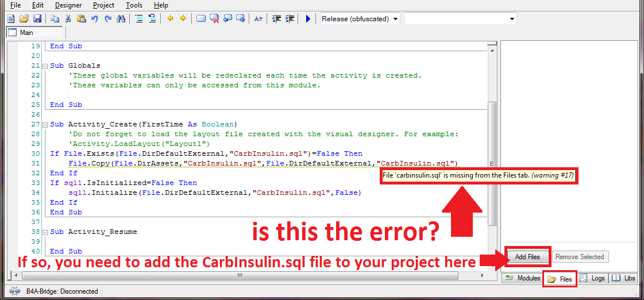Toggle a bookmark on the current line
This screenshot has height=300, width=644.
[x=201, y=18]
